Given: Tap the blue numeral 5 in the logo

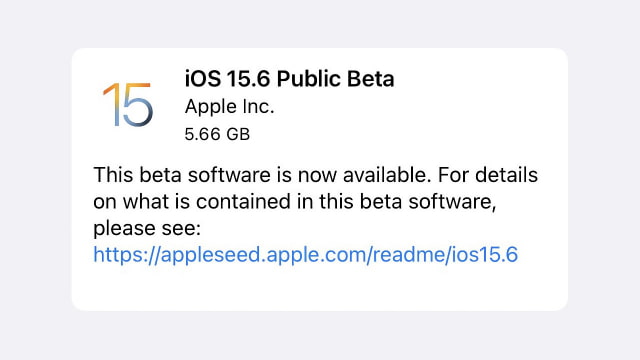Looking at the screenshot, I should (x=138, y=105).
